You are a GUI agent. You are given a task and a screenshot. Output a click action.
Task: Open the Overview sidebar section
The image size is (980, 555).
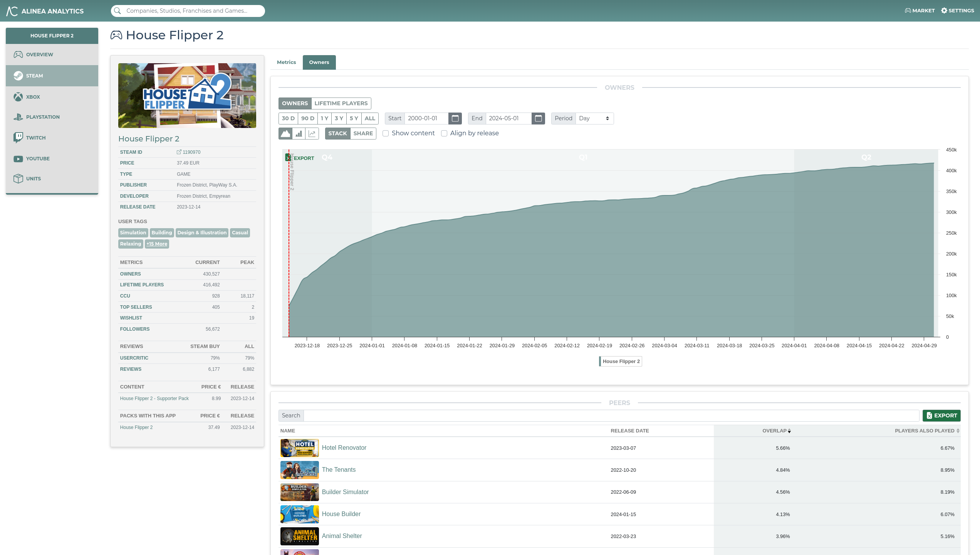click(52, 54)
